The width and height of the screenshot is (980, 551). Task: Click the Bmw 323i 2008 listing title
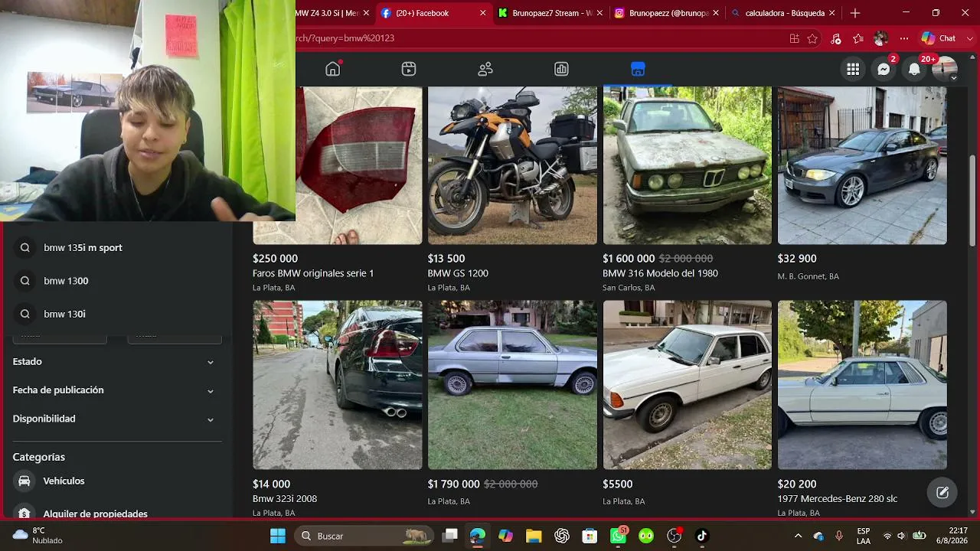coord(285,499)
